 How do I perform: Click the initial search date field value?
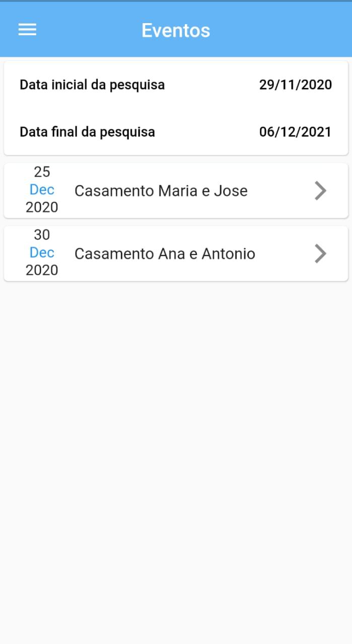pyautogui.click(x=296, y=85)
